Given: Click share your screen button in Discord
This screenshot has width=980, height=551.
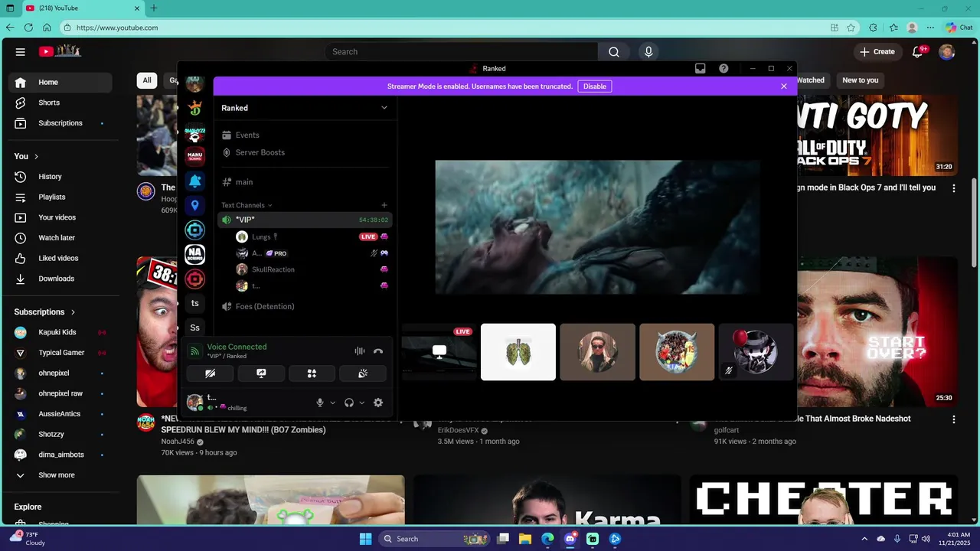Looking at the screenshot, I should click(x=261, y=373).
